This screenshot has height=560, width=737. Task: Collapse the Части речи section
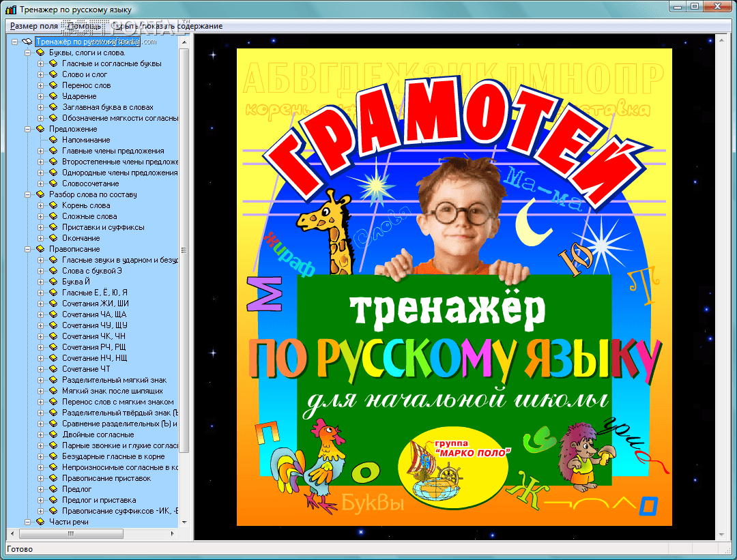pos(28,522)
